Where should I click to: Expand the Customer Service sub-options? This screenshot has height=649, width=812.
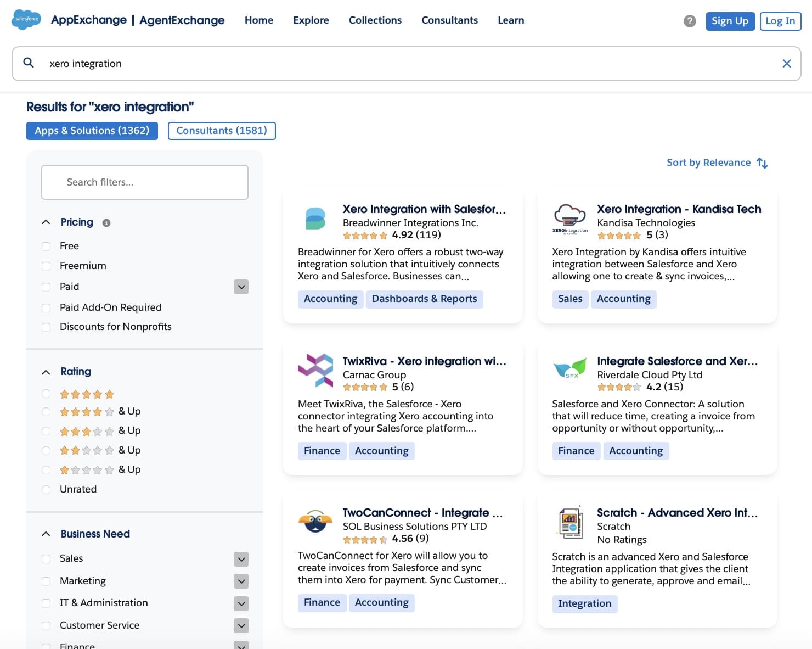(241, 625)
